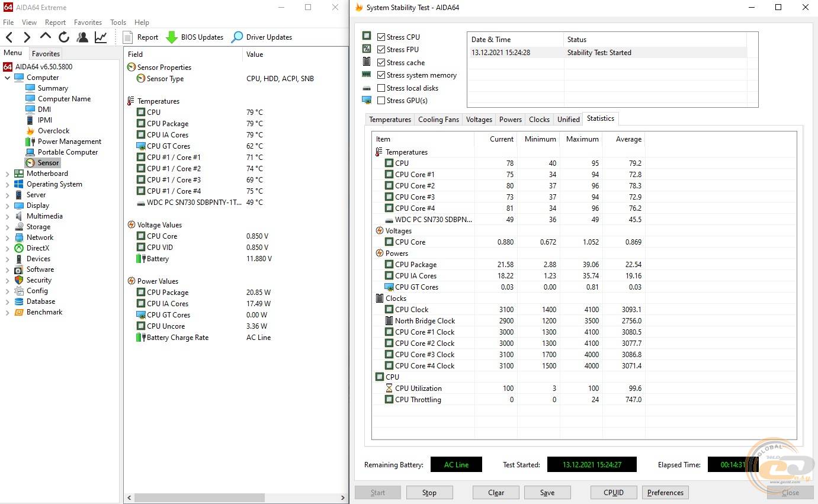Click the Report toolbar button
This screenshot has width=818, height=504.
tap(140, 37)
